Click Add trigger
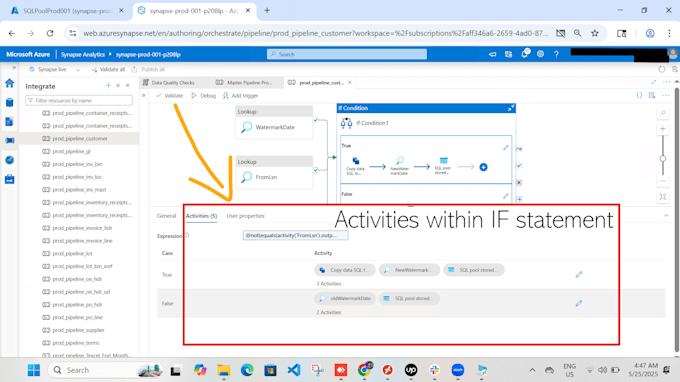This screenshot has width=680, height=382. (241, 95)
